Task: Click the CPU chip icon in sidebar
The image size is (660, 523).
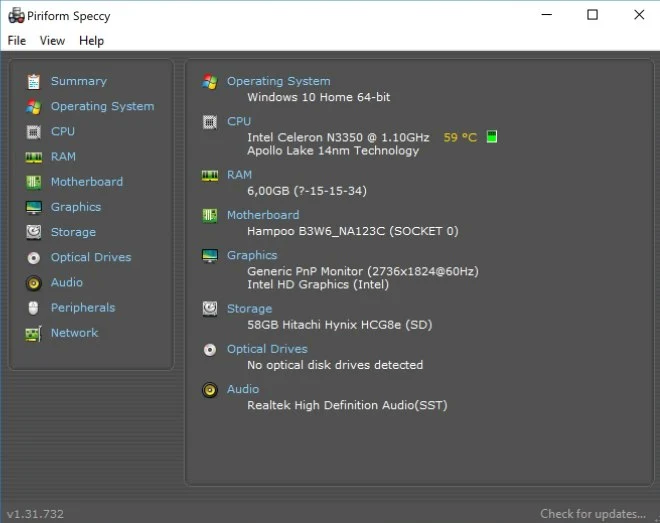Action: tap(34, 132)
